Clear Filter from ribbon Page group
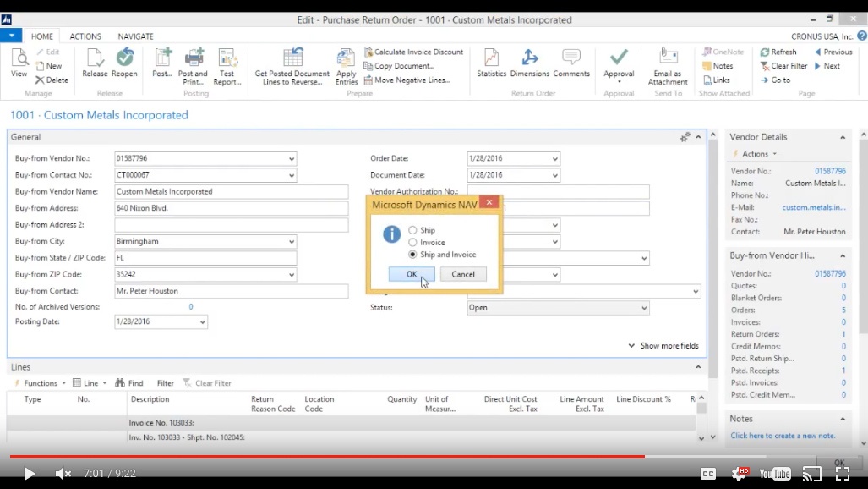 tap(783, 66)
